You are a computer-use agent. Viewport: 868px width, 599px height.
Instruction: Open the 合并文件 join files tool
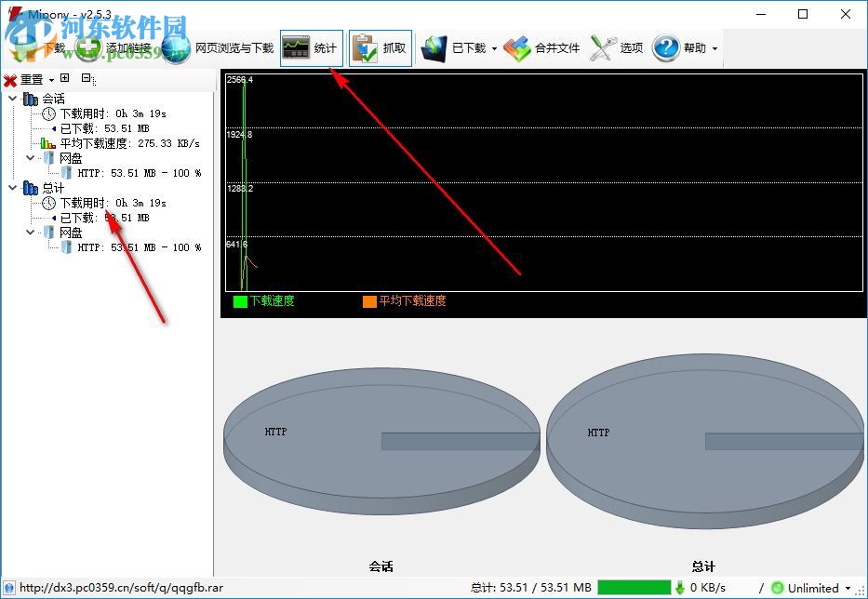pos(542,48)
